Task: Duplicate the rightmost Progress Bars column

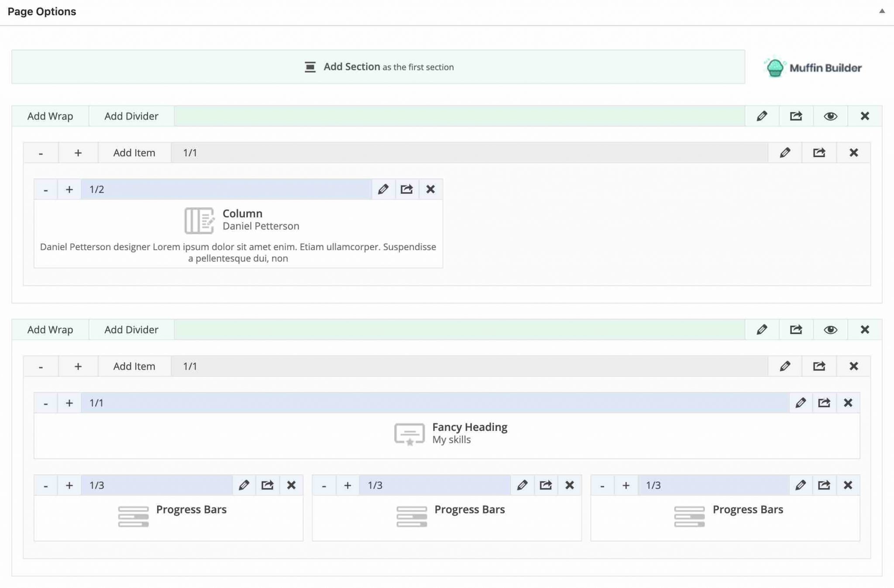Action: (x=824, y=485)
